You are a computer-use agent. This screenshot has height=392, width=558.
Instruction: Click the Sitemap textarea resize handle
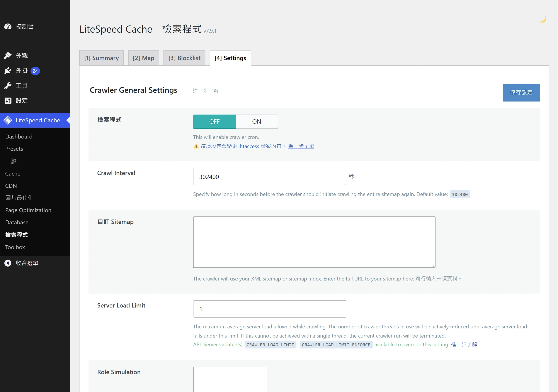[x=433, y=265]
